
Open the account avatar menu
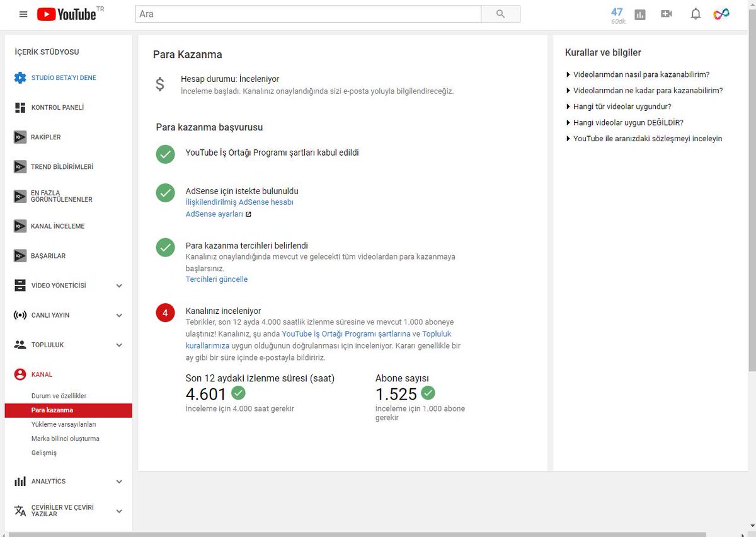(x=721, y=14)
